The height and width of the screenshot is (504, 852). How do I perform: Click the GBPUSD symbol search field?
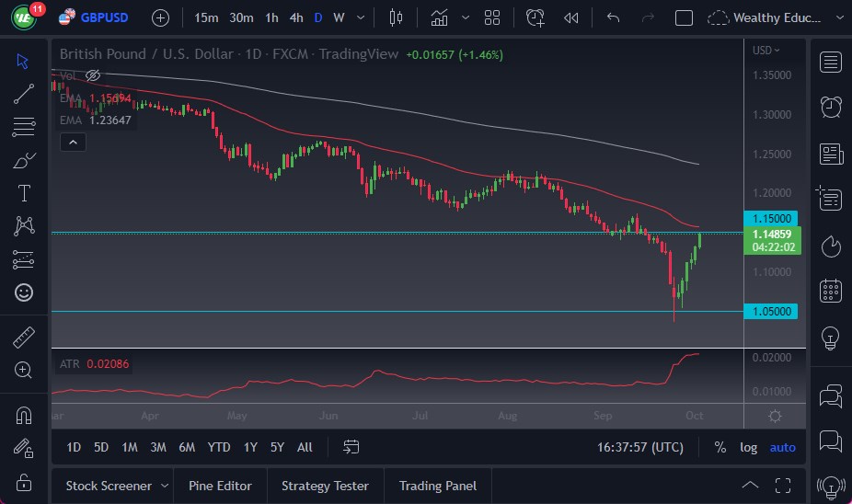coord(101,17)
